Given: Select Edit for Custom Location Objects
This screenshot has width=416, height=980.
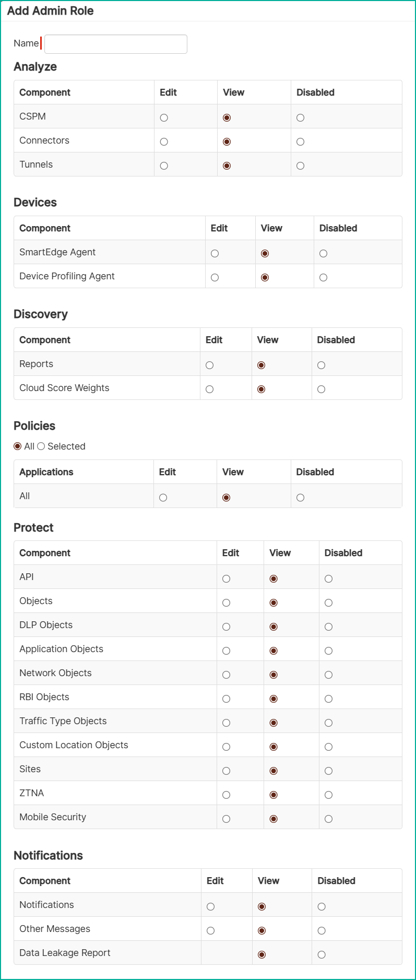Looking at the screenshot, I should (226, 747).
